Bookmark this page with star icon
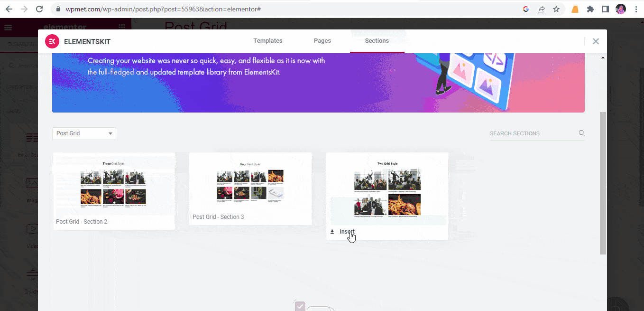This screenshot has height=311, width=644. pos(556,9)
